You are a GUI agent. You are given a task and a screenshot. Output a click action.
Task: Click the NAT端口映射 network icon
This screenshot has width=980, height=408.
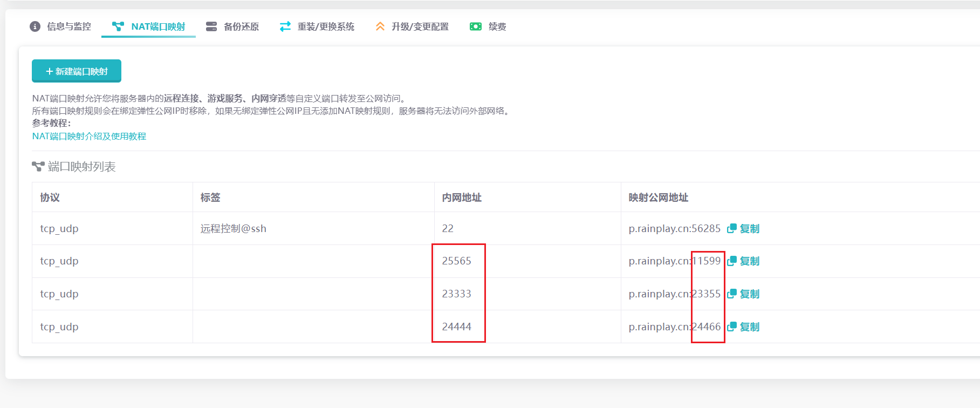click(x=118, y=26)
